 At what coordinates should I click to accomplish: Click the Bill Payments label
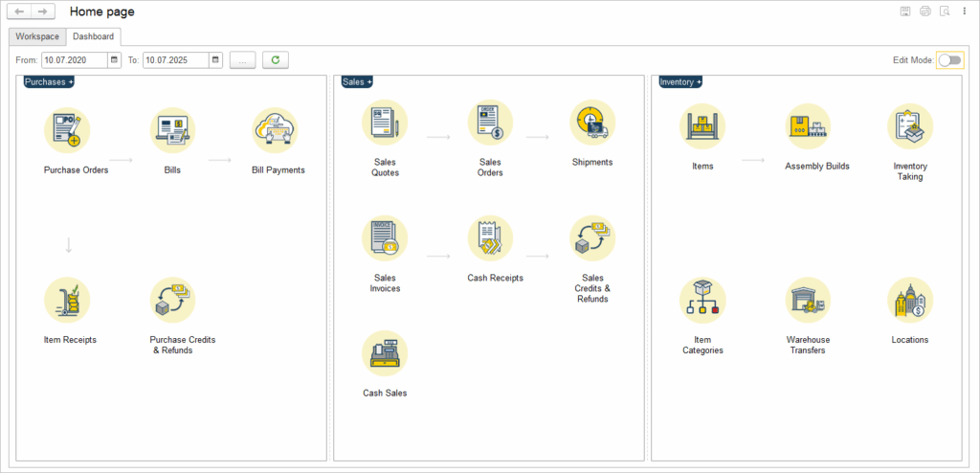278,169
